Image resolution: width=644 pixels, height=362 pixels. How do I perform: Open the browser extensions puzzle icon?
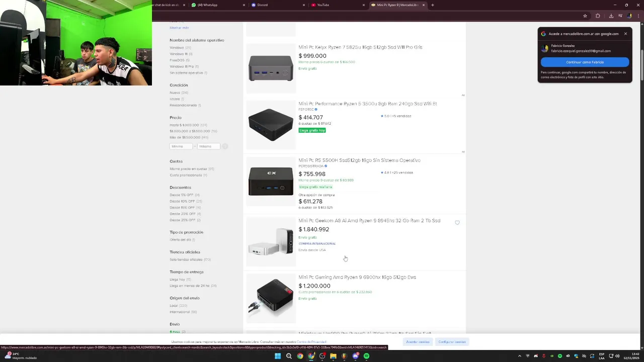tap(598, 16)
